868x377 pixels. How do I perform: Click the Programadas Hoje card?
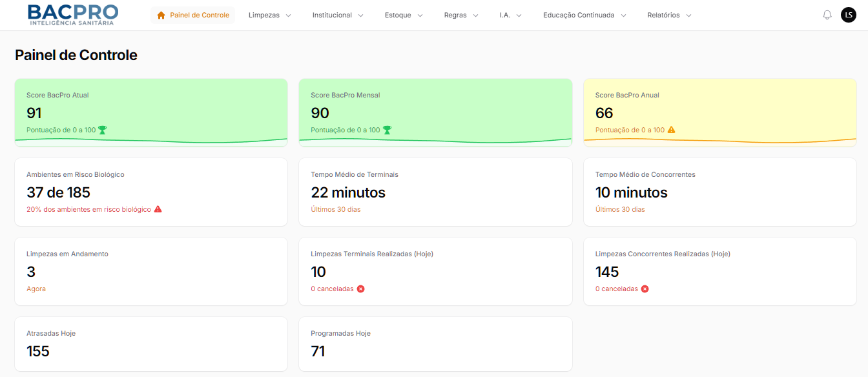[x=435, y=343]
